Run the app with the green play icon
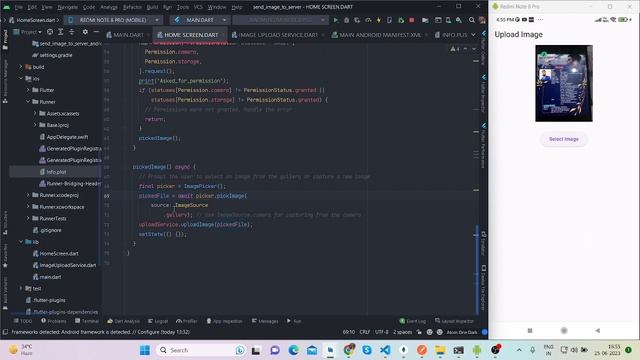 pyautogui.click(x=336, y=20)
